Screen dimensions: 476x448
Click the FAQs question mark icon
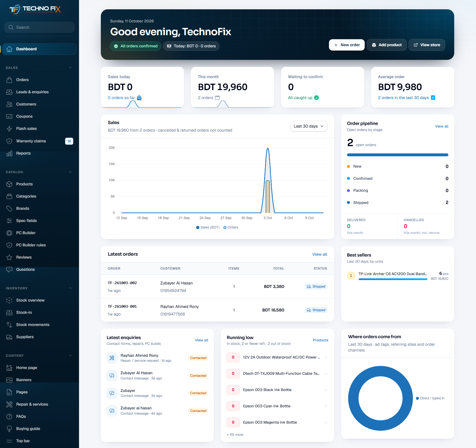9,417
